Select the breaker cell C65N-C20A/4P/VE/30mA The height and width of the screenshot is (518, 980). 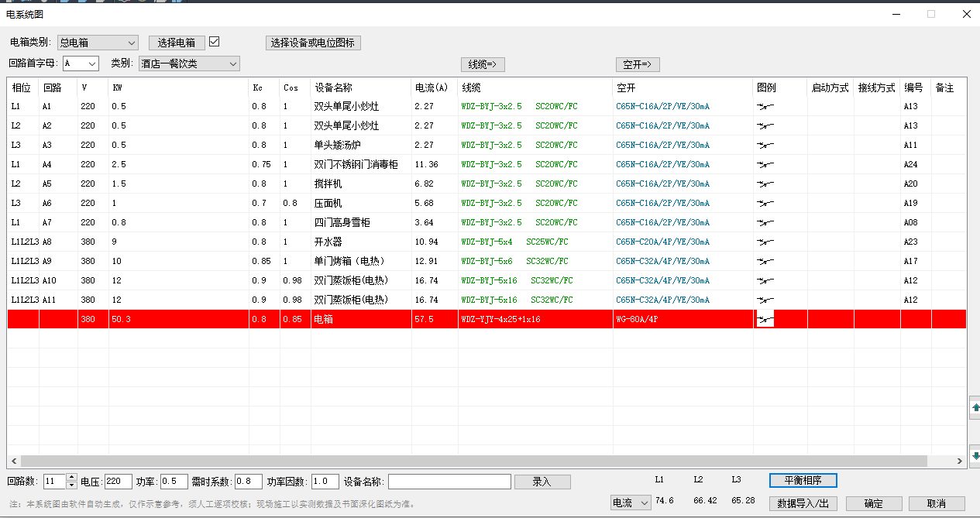point(683,242)
